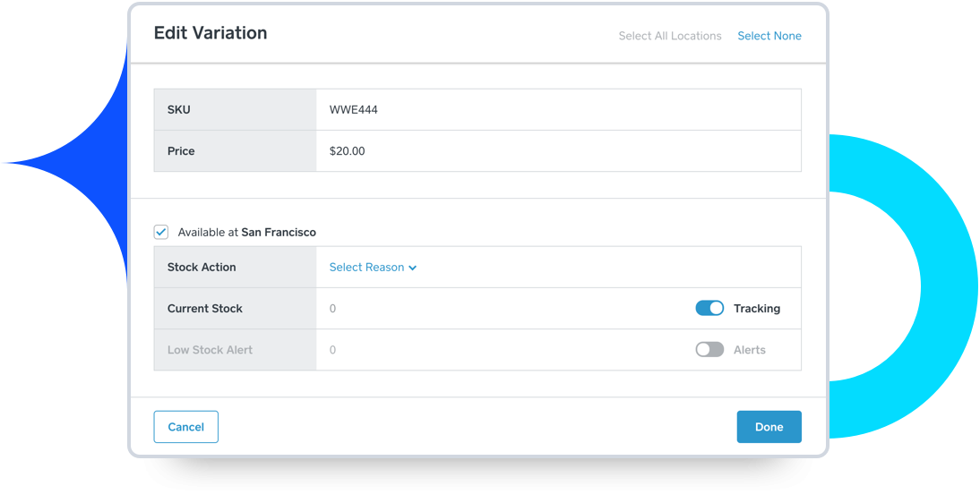Disable the stock Tracking toggle
Image resolution: width=980 pixels, height=503 pixels.
(709, 309)
